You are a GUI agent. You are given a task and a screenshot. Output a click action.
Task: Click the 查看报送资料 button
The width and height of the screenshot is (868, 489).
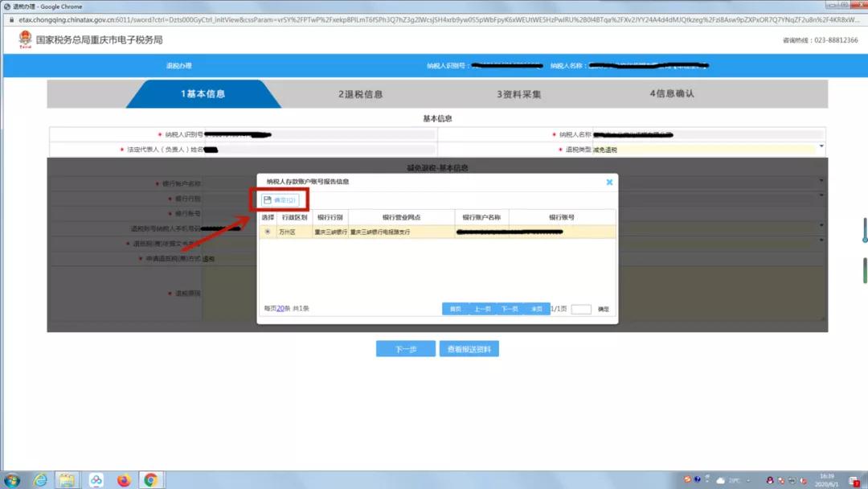tap(470, 348)
